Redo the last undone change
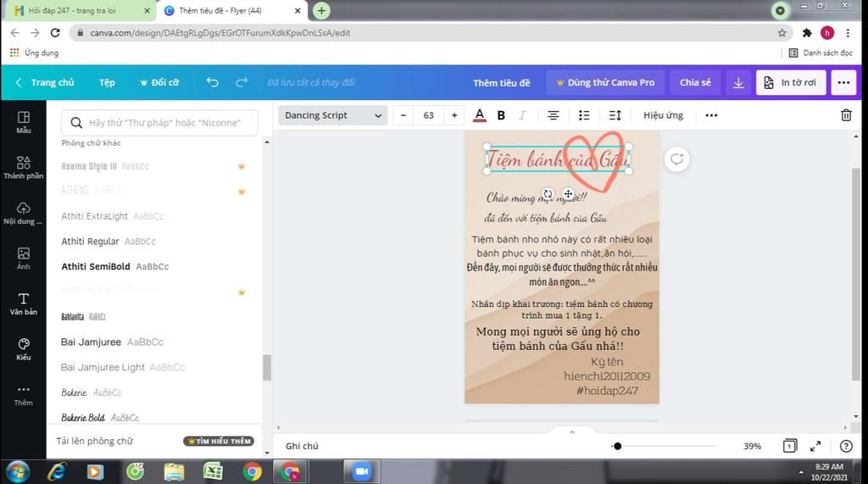Image resolution: width=868 pixels, height=484 pixels. (242, 82)
